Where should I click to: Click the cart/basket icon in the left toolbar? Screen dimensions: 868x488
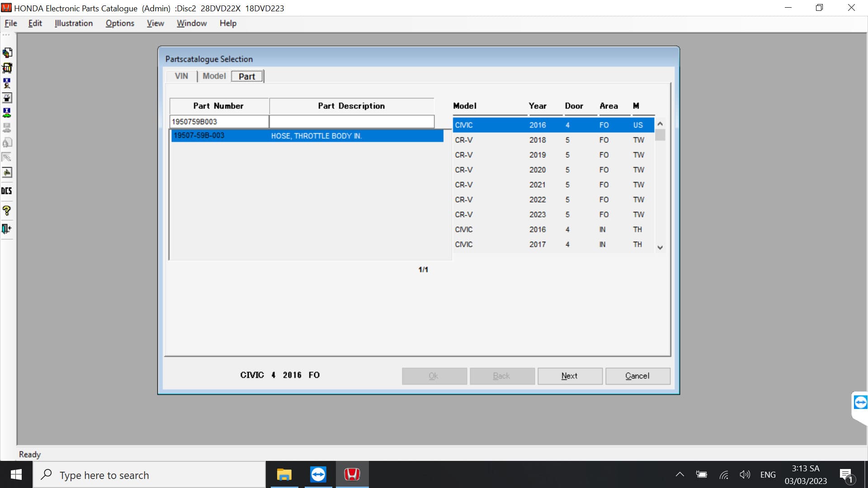(x=7, y=68)
